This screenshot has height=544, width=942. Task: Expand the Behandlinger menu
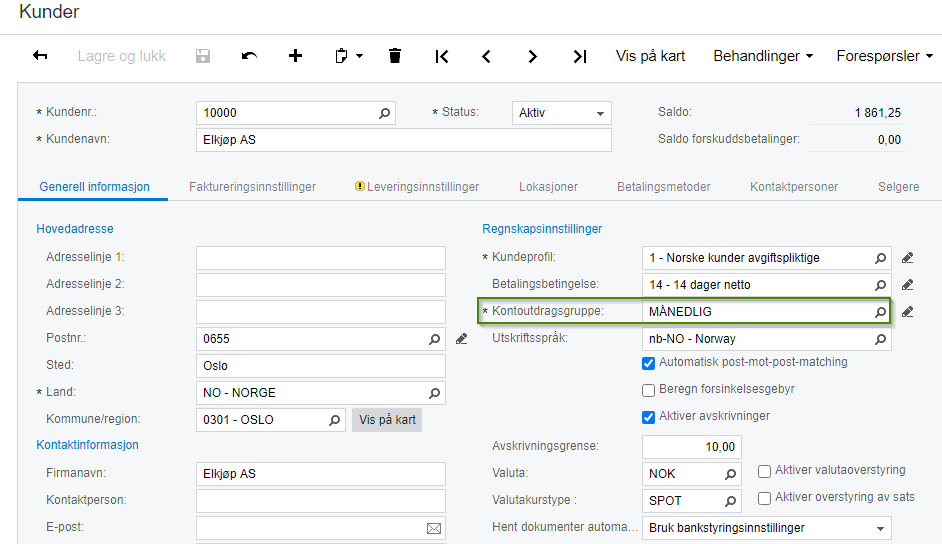[762, 56]
